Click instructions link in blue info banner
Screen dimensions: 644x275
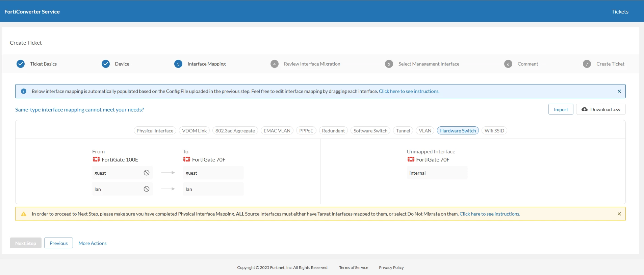point(409,91)
